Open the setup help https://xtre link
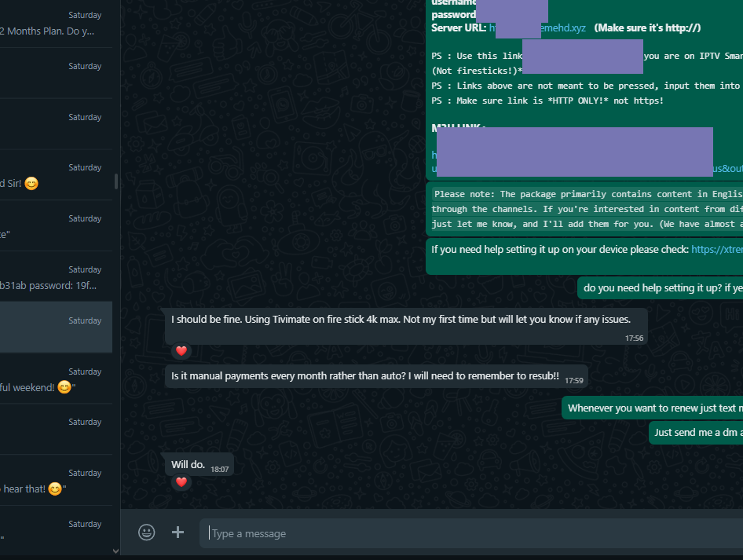The image size is (743, 560). 717,250
